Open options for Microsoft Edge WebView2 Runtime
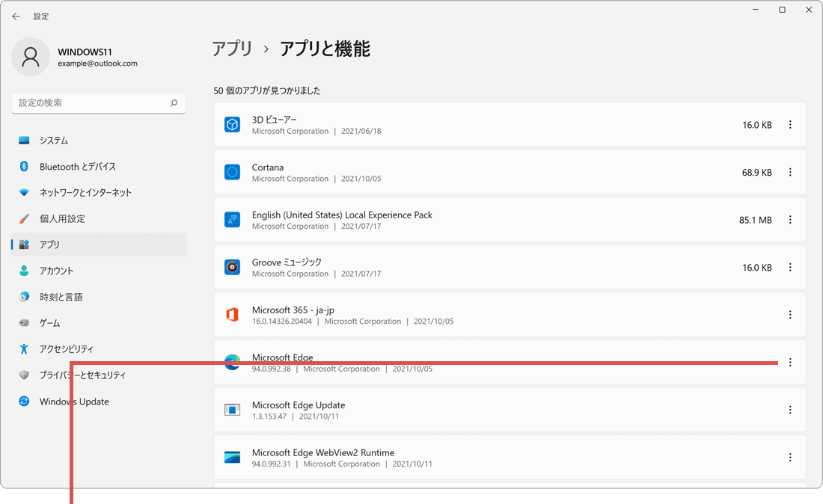This screenshot has height=504, width=823. 790,457
